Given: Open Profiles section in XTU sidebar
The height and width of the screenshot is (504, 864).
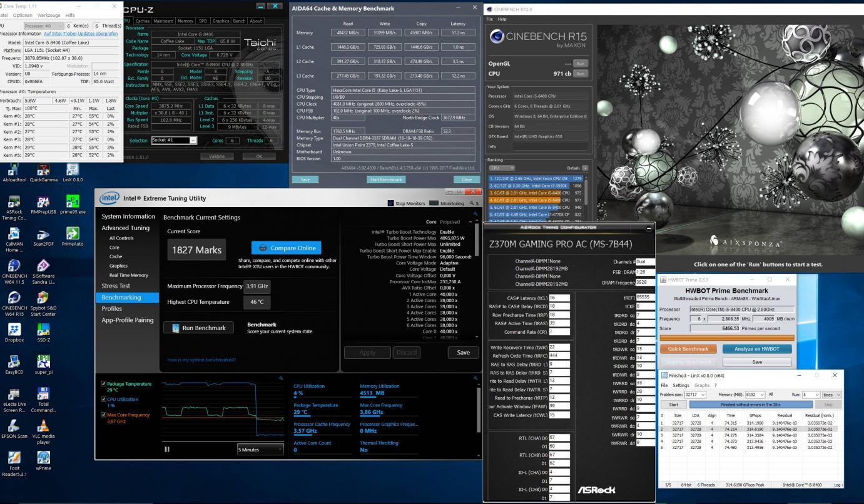Looking at the screenshot, I should [x=112, y=308].
